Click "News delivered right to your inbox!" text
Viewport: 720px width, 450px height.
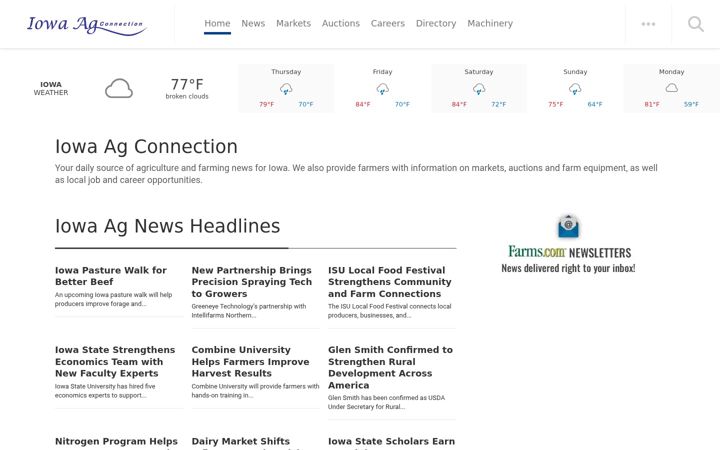(568, 268)
